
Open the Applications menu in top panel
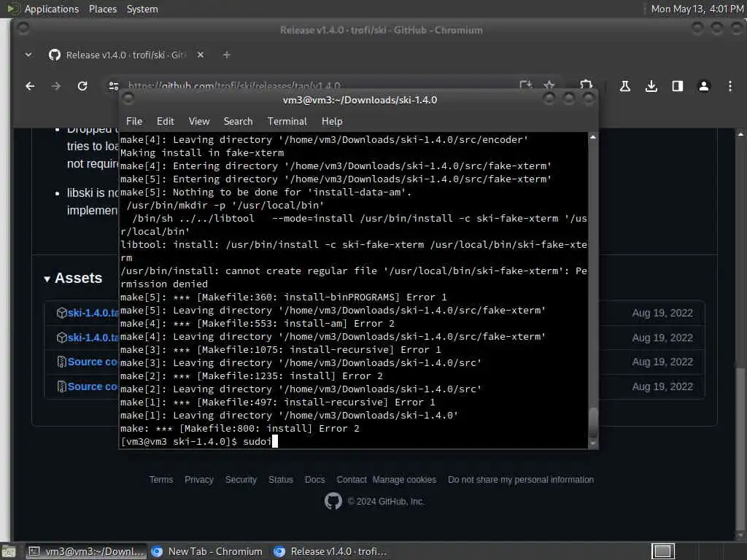point(52,9)
